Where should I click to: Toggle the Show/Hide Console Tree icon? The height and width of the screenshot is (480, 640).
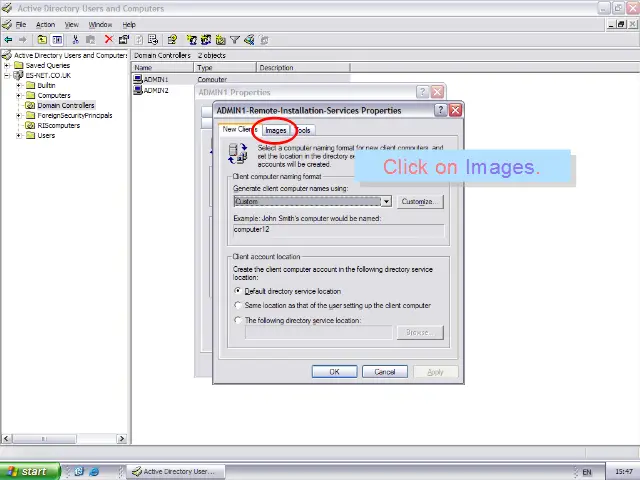[57, 40]
